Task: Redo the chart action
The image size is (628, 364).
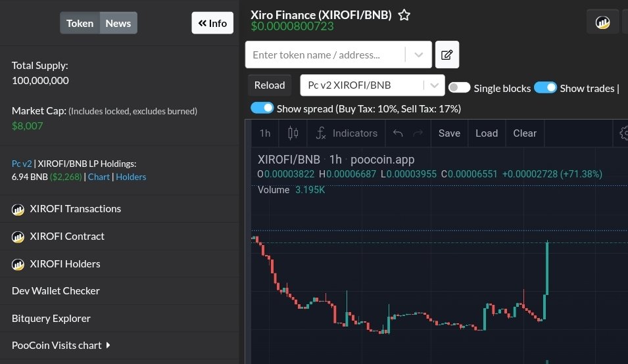Action: pos(418,133)
